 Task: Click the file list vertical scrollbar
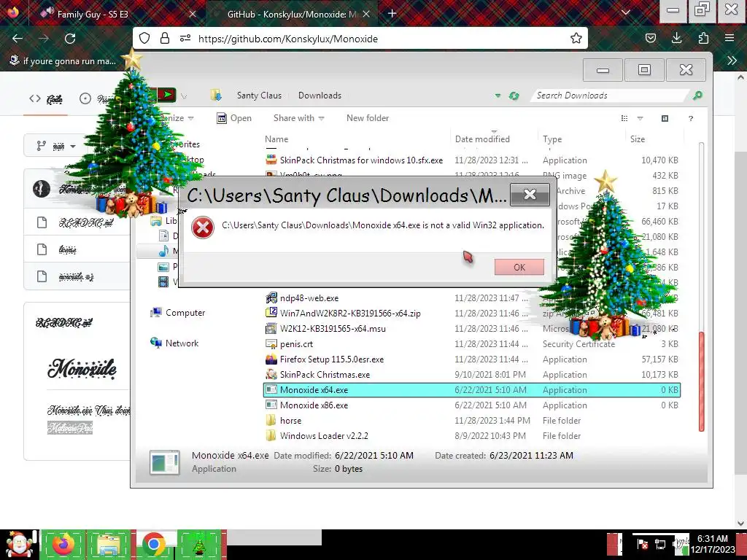(701, 381)
